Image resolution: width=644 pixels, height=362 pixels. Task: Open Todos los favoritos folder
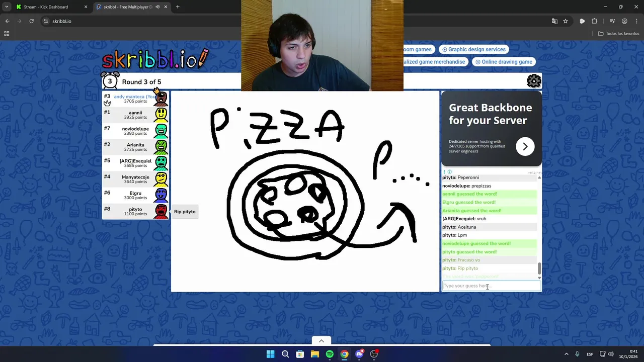[618, 34]
